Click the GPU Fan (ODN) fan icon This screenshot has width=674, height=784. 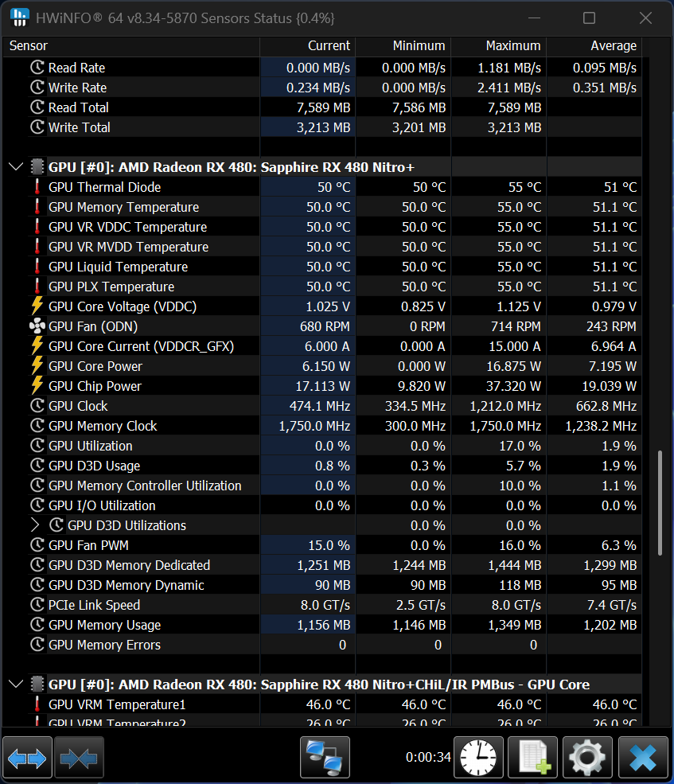[x=37, y=326]
